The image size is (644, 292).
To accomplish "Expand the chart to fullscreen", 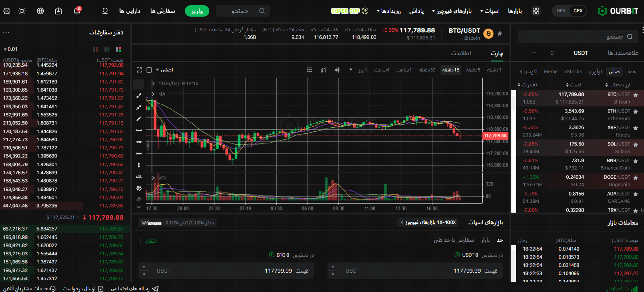I will click(139, 70).
